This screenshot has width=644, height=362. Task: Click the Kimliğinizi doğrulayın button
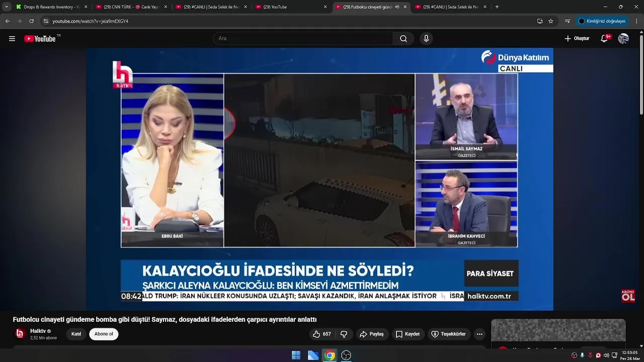602,21
